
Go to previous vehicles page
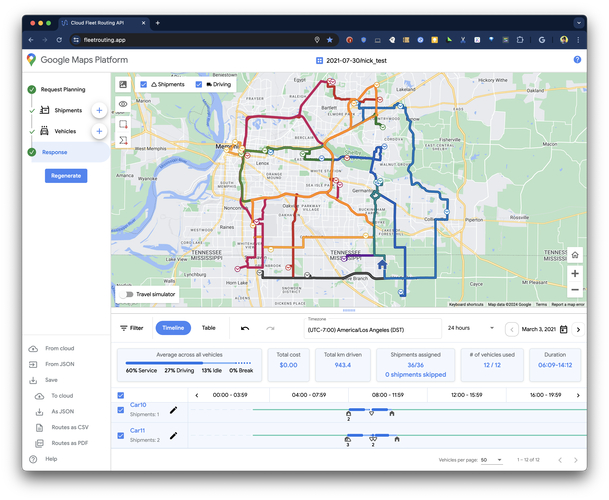pyautogui.click(x=560, y=460)
